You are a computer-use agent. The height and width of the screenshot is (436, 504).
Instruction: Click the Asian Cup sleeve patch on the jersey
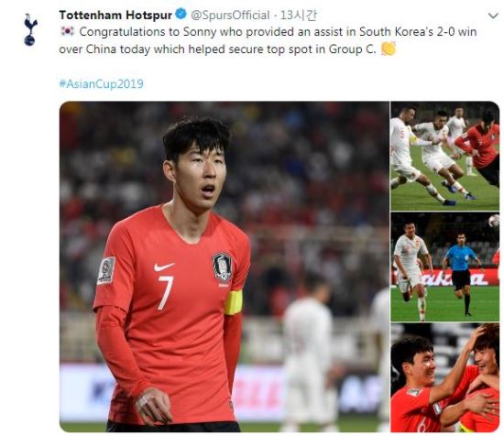(x=106, y=270)
